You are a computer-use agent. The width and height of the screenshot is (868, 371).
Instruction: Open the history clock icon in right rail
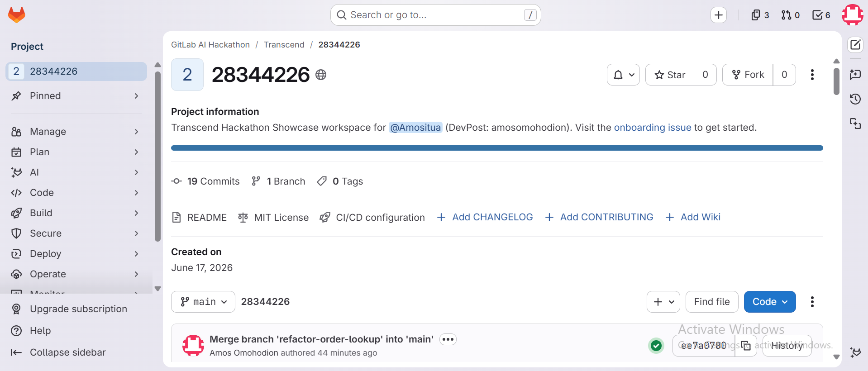tap(855, 99)
